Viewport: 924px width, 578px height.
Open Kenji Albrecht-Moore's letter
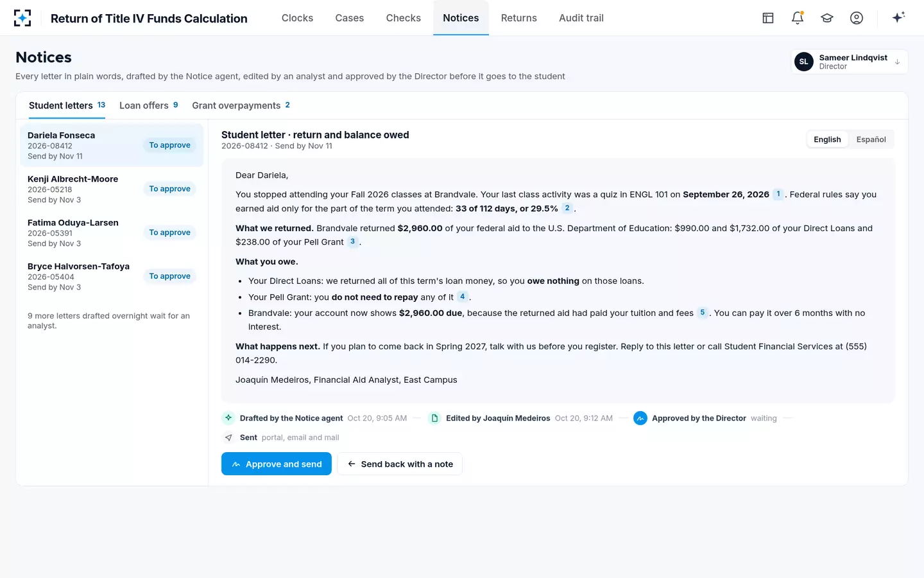tap(112, 189)
